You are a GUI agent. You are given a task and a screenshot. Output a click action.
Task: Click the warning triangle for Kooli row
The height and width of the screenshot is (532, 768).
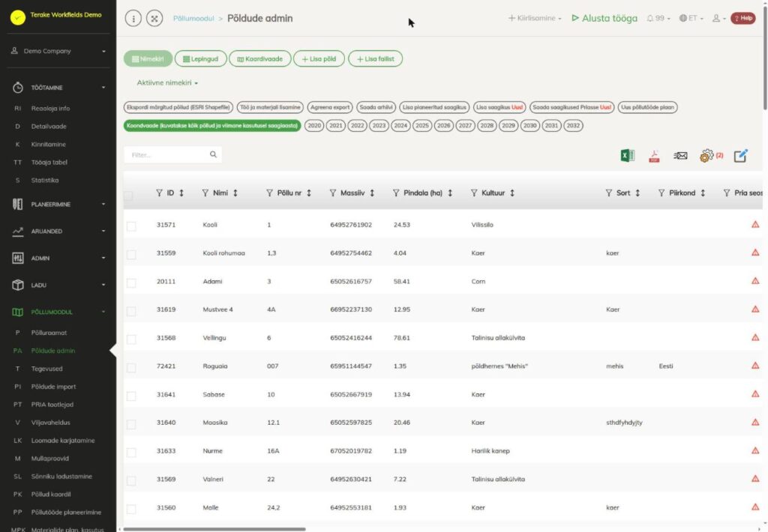pos(755,225)
